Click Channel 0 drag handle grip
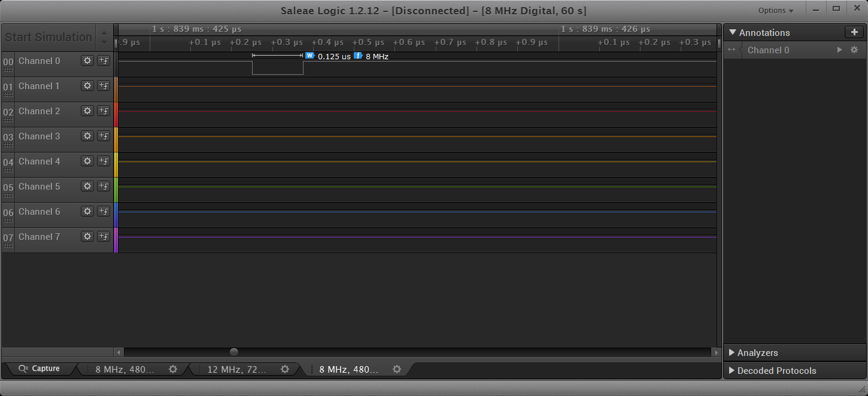Screen dimensions: 868x396 click(x=8, y=69)
